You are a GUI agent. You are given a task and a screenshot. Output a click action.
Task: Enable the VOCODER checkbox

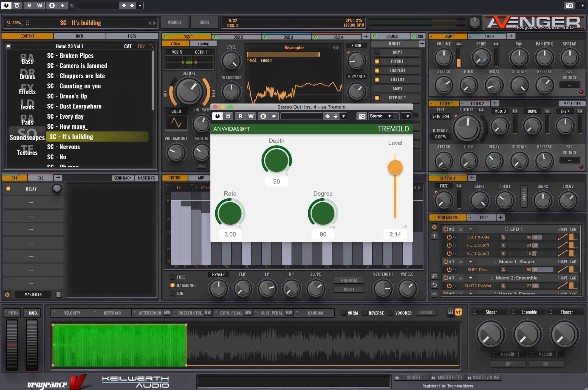391,313
